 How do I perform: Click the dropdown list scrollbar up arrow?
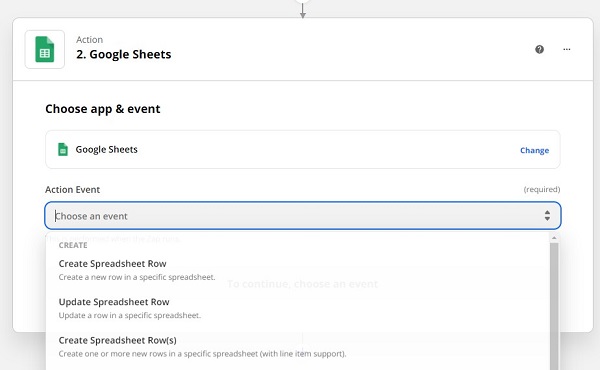pos(554,238)
